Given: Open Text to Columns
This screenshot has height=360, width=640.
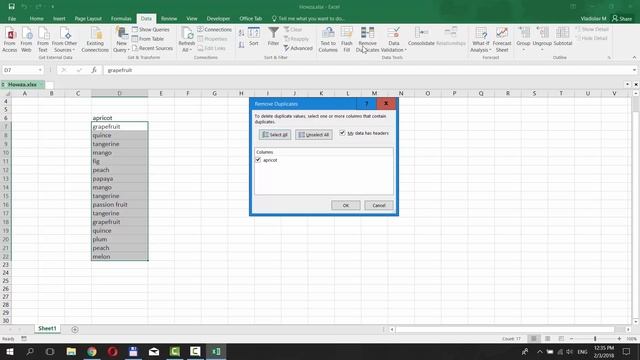Looking at the screenshot, I should coord(328,39).
